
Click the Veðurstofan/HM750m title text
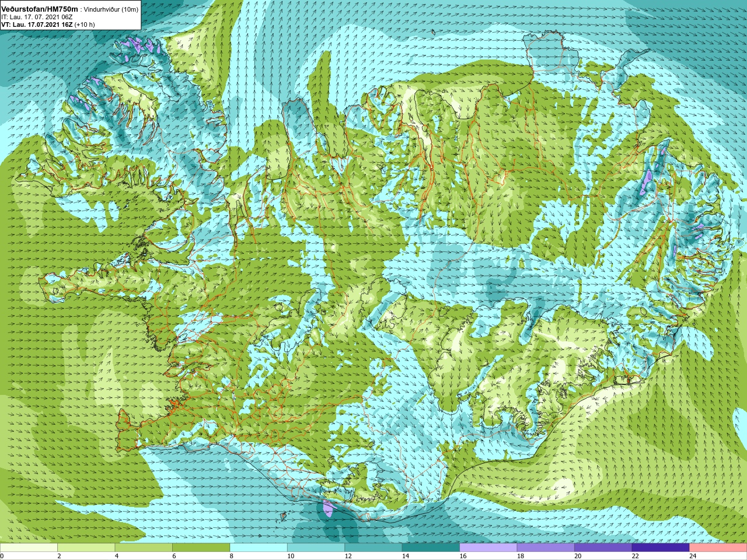[39, 9]
